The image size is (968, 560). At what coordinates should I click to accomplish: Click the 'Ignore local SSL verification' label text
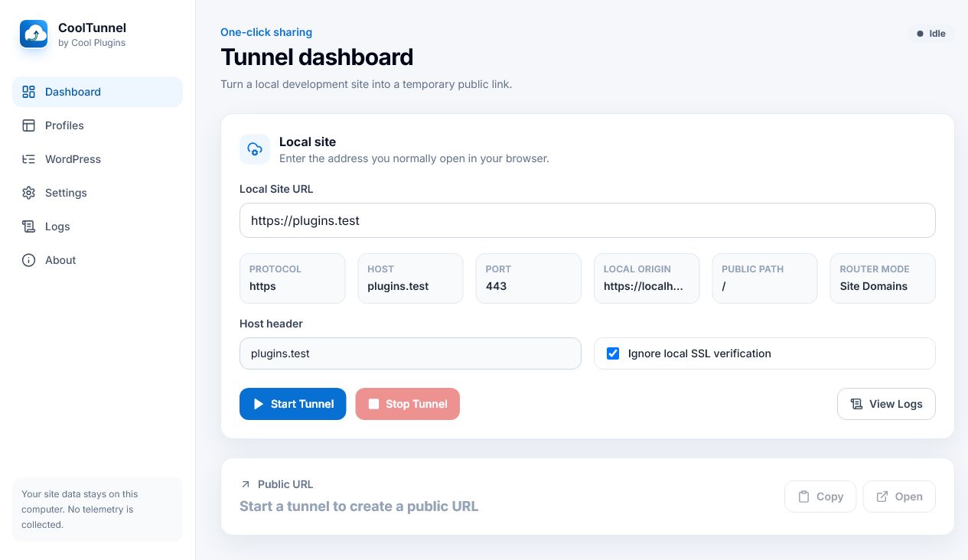tap(699, 353)
